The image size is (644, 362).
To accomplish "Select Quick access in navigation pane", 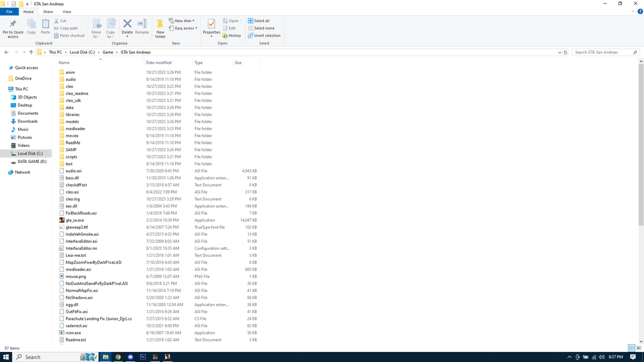I will click(26, 68).
